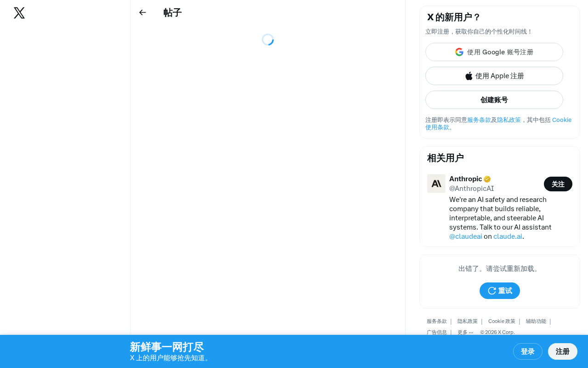This screenshot has height=368, width=588.
Task: Follow Anthropic with 关注 button
Action: tap(558, 184)
